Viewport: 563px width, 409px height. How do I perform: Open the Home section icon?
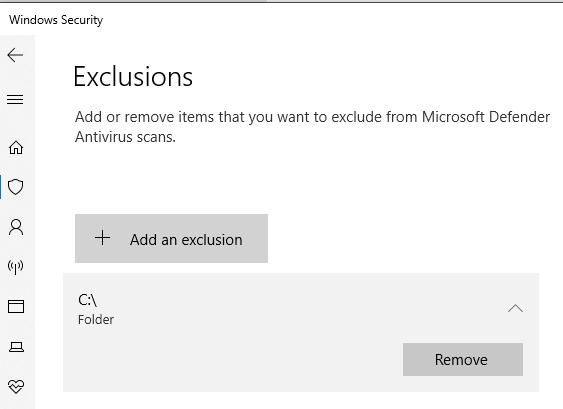pos(16,147)
